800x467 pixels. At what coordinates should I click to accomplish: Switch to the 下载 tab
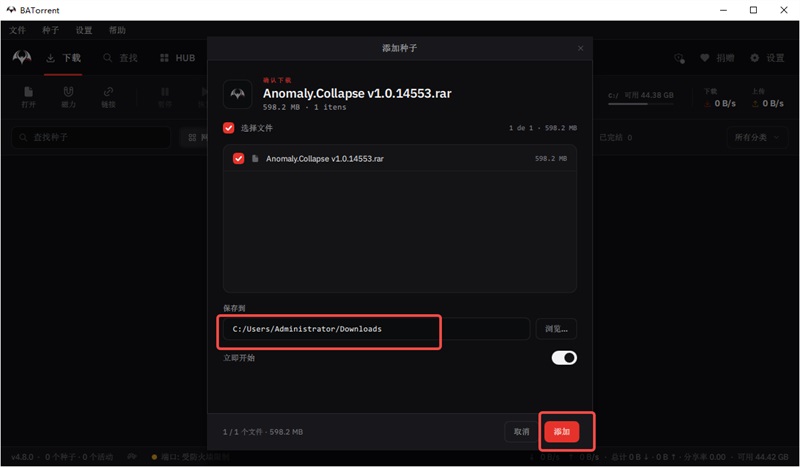point(63,58)
